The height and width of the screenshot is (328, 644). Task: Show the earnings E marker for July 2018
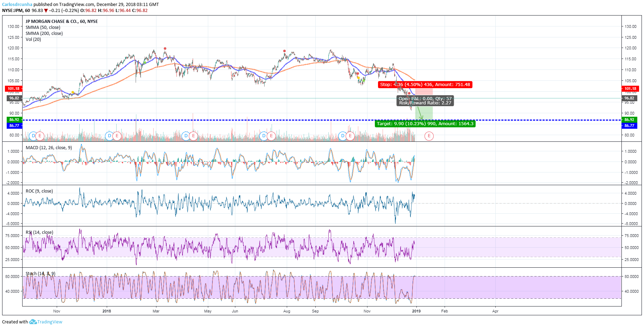click(271, 136)
